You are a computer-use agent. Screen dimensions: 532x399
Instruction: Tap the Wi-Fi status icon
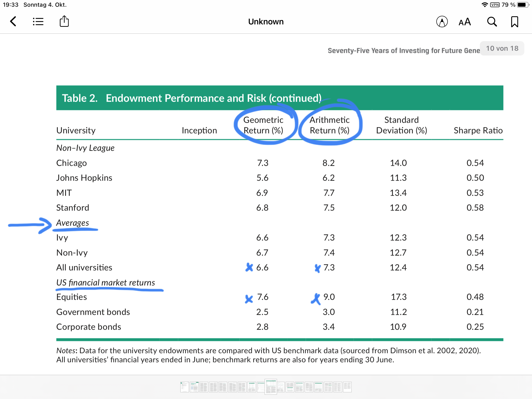pos(484,5)
